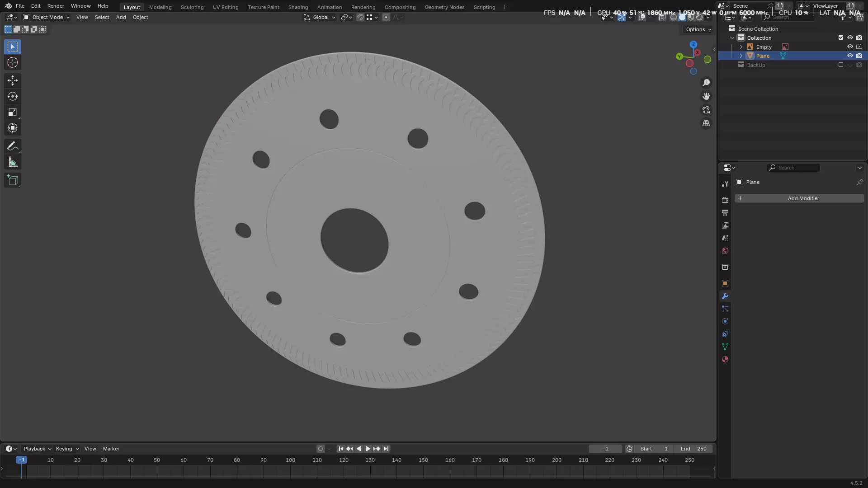Jump to the timeline end frame
Viewport: 868px width, 488px height.
386,449
